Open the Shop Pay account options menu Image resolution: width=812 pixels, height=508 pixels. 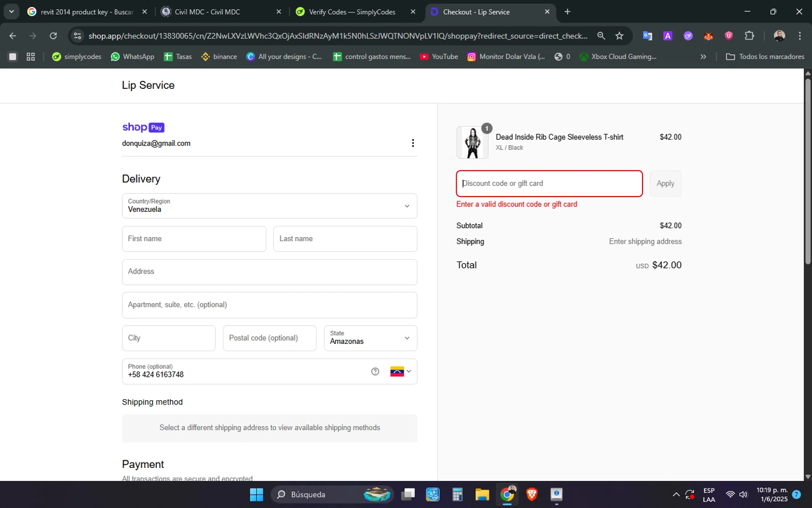click(x=413, y=143)
